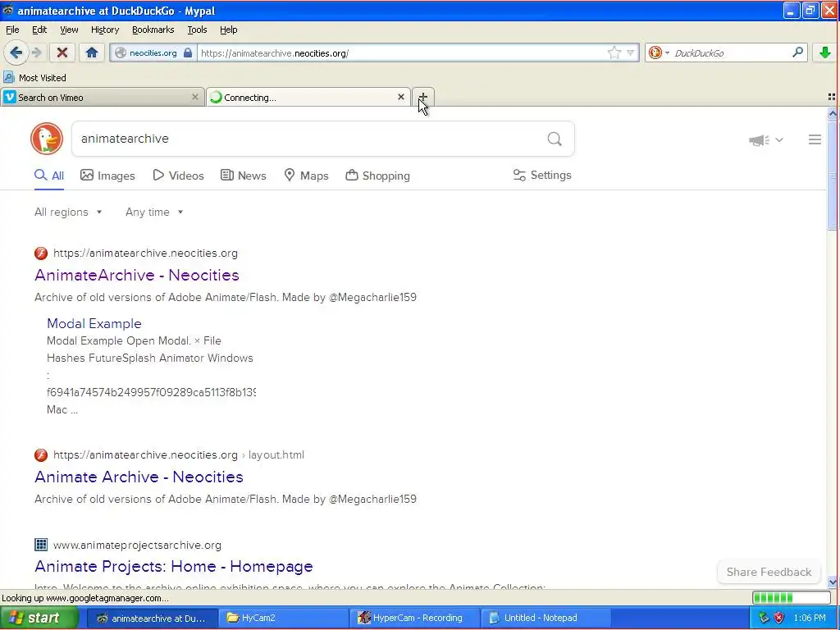Screen dimensions: 840x630
Task: Open the View menu
Action: pyautogui.click(x=69, y=30)
